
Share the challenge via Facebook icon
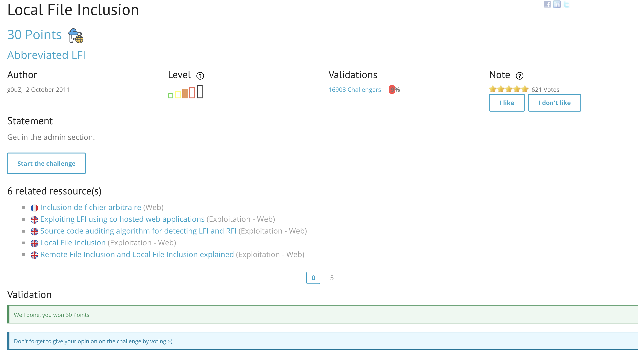pos(547,4)
